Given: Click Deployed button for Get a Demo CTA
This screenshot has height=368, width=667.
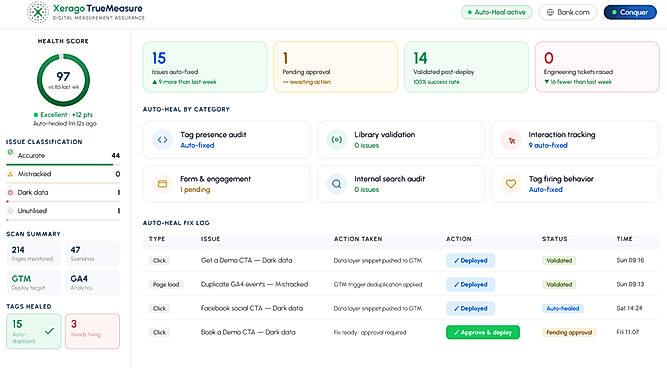Looking at the screenshot, I should tap(470, 260).
